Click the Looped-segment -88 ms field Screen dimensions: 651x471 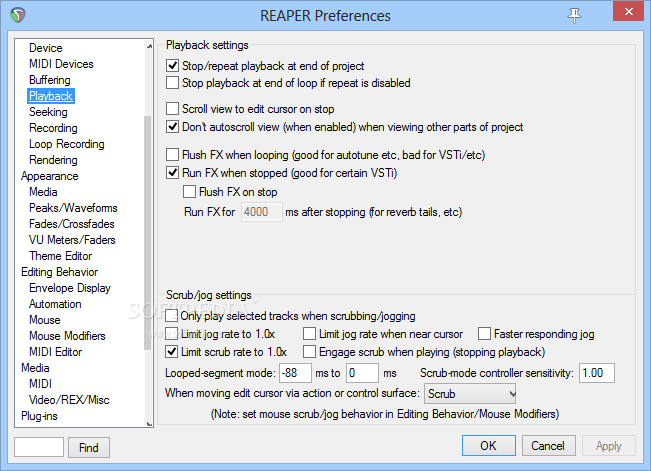tap(295, 373)
